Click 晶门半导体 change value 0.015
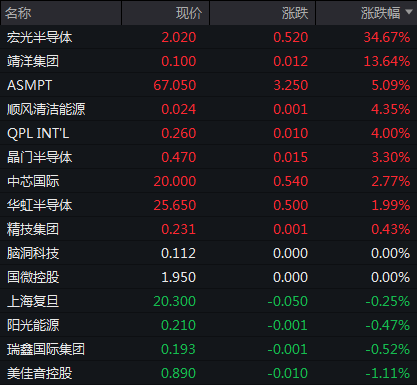Screen dimensions: 417x385 291,157
